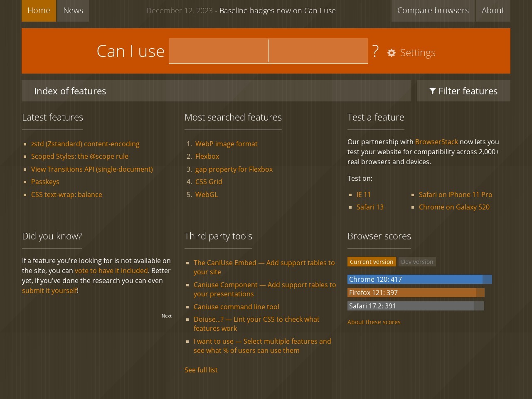Click the Settings gear icon
Screen dimensions: 532x399
point(391,53)
